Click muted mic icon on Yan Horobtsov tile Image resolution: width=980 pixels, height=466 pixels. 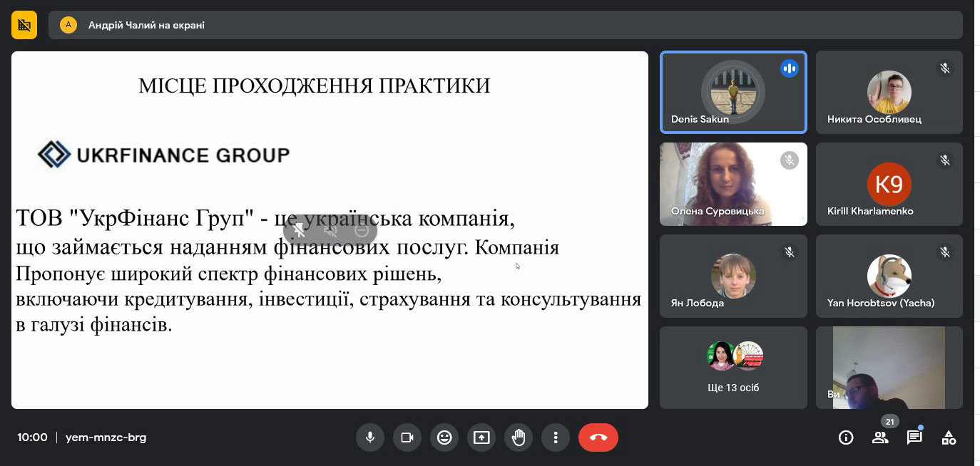(945, 252)
